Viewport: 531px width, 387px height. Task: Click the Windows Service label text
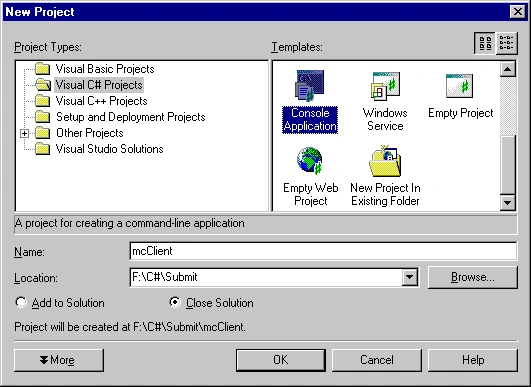point(385,119)
